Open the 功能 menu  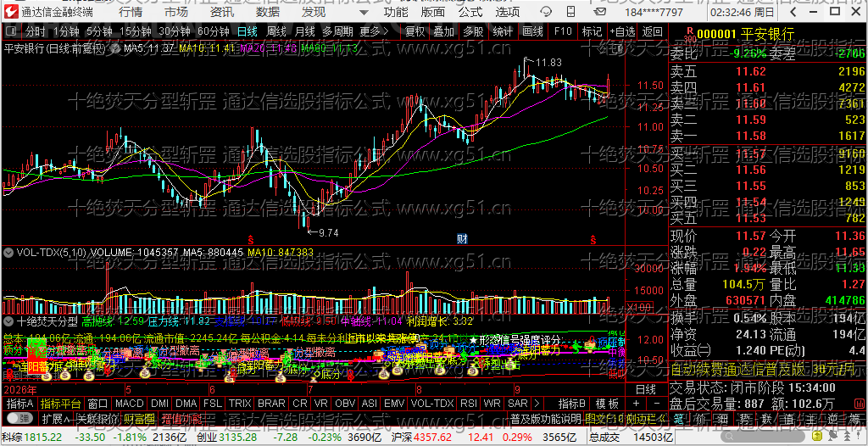pyautogui.click(x=396, y=12)
